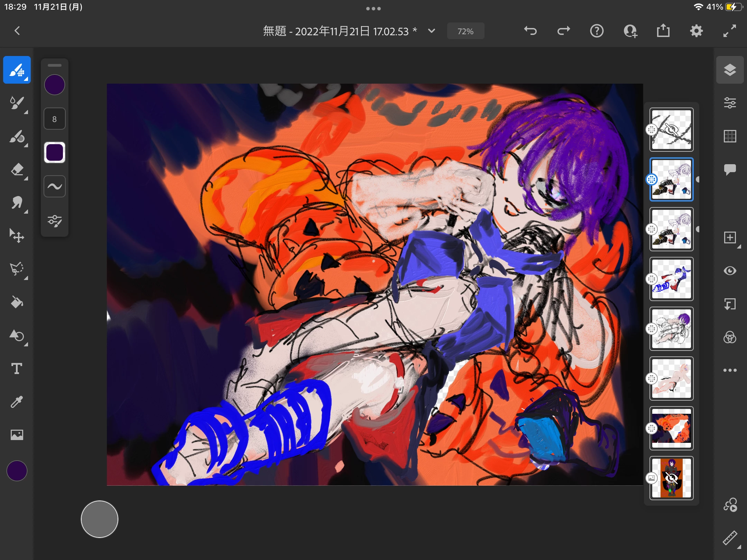
Task: Open the Place Image tool
Action: pos(17,435)
